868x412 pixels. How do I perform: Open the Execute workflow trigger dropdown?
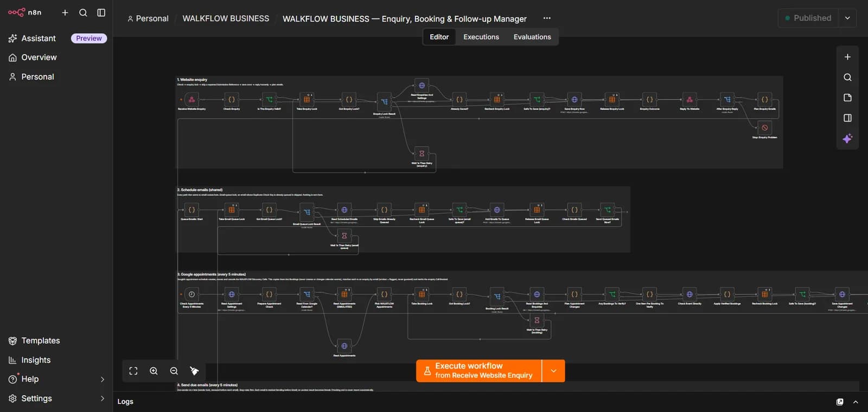pos(554,371)
